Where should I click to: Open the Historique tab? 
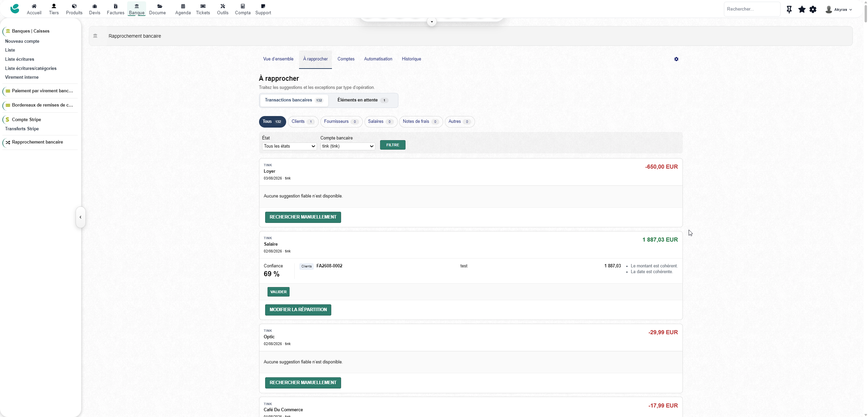tap(411, 59)
